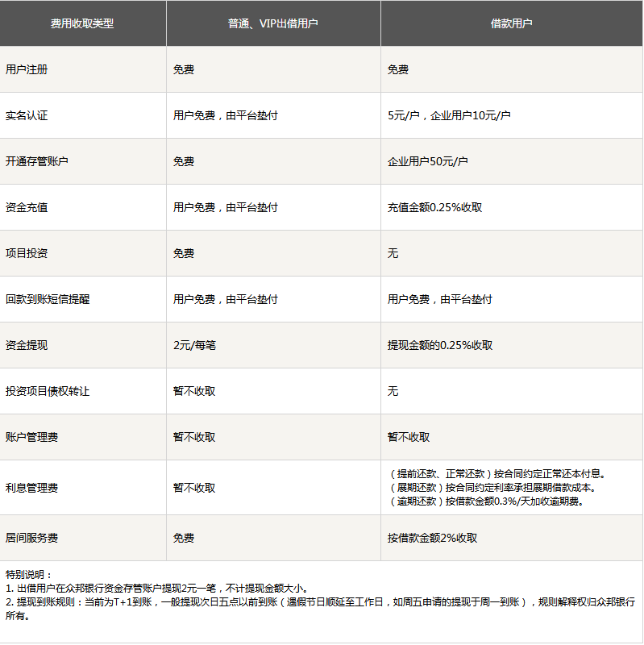This screenshot has height=645, width=644.
Task: Click the 借款用户 column header
Action: click(511, 23)
